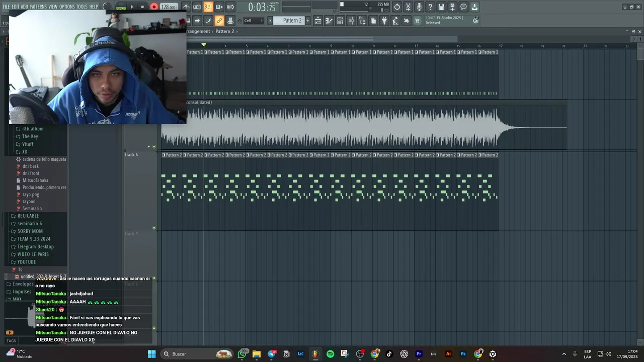Expand the 'seminario 6' folder
644x362 pixels.
tap(30, 223)
